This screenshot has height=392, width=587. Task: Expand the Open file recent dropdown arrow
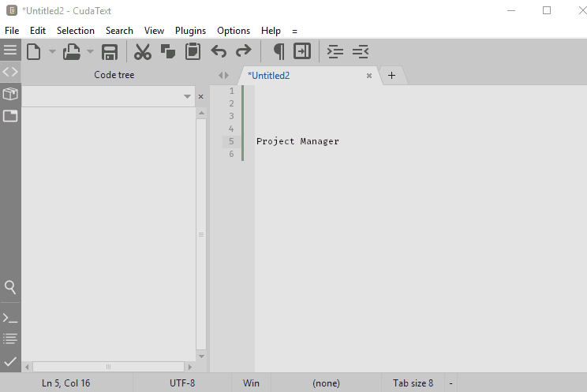point(90,52)
